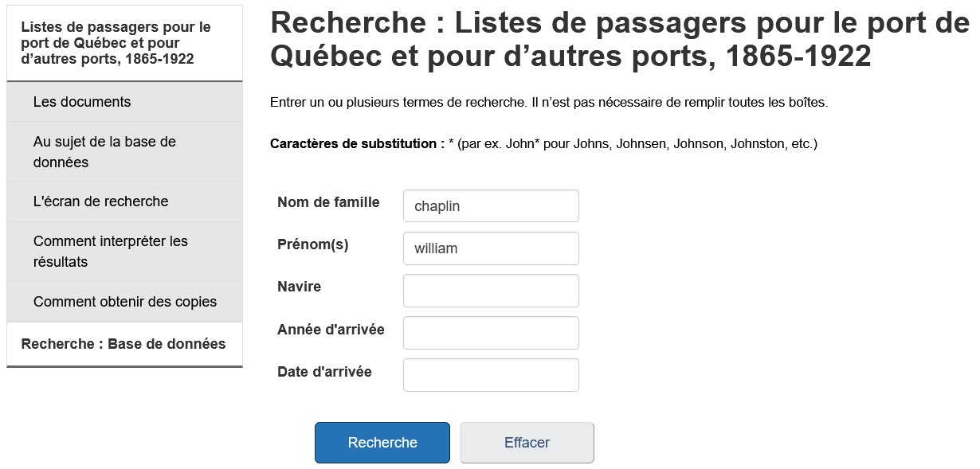The height and width of the screenshot is (469, 980).
Task: Click the Navire label text
Action: (300, 287)
